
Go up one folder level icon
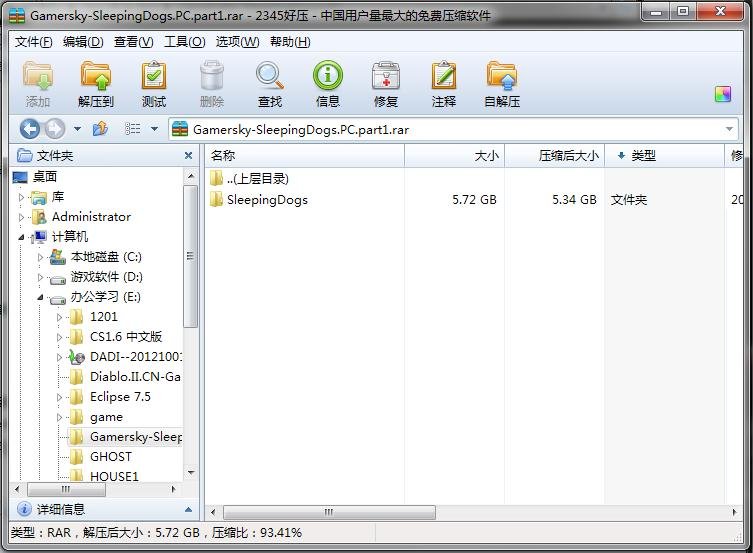pyautogui.click(x=100, y=129)
